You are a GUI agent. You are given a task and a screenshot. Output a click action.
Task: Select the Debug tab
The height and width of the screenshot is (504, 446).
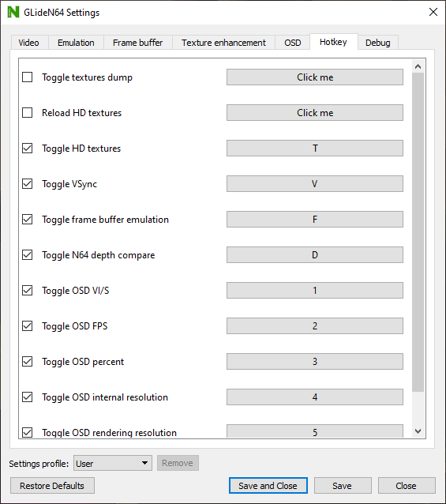(x=378, y=43)
